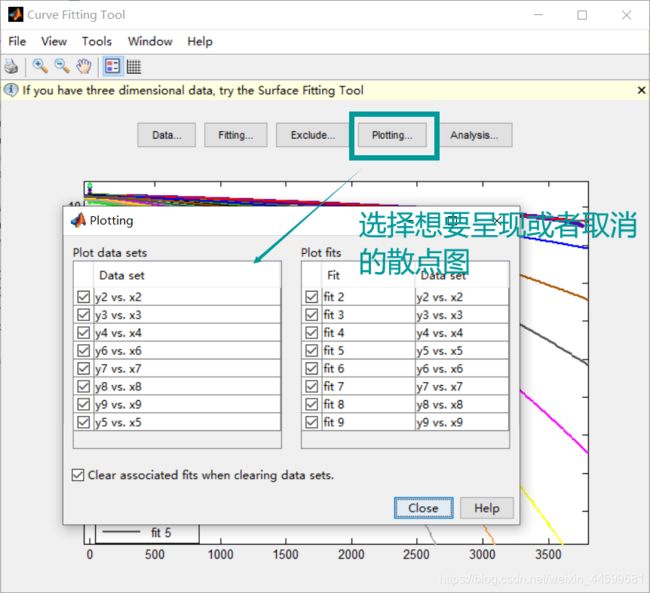Uncheck the fit 6 checkbox

312,369
